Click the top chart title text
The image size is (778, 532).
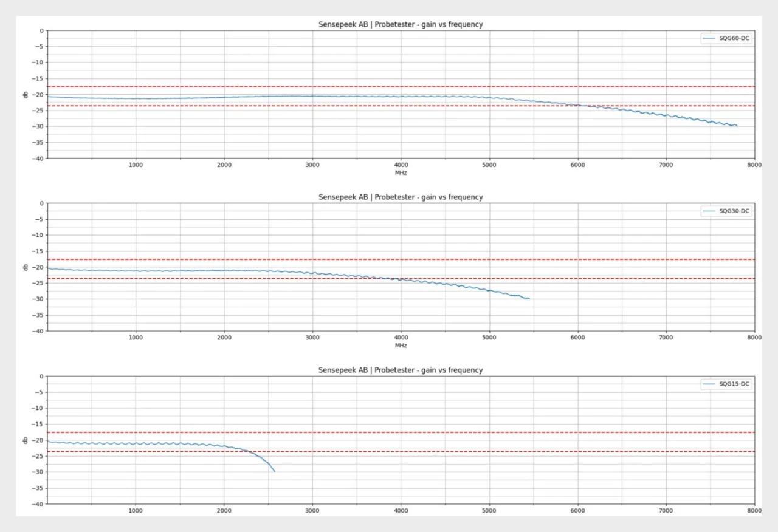point(401,24)
